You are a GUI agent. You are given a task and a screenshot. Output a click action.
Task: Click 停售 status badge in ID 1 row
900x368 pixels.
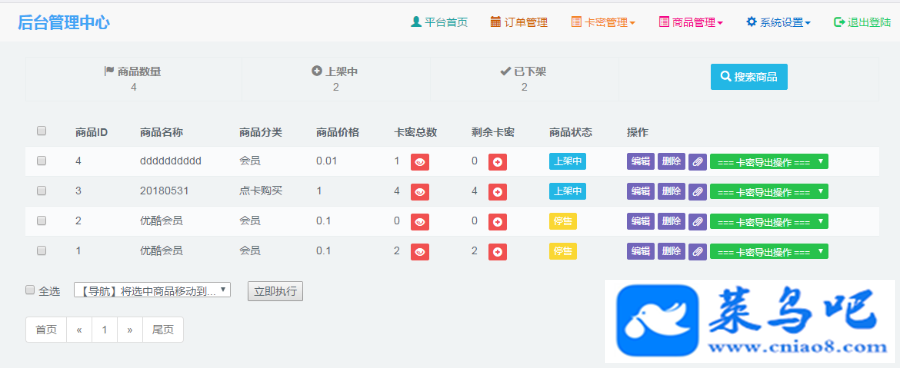click(x=563, y=251)
